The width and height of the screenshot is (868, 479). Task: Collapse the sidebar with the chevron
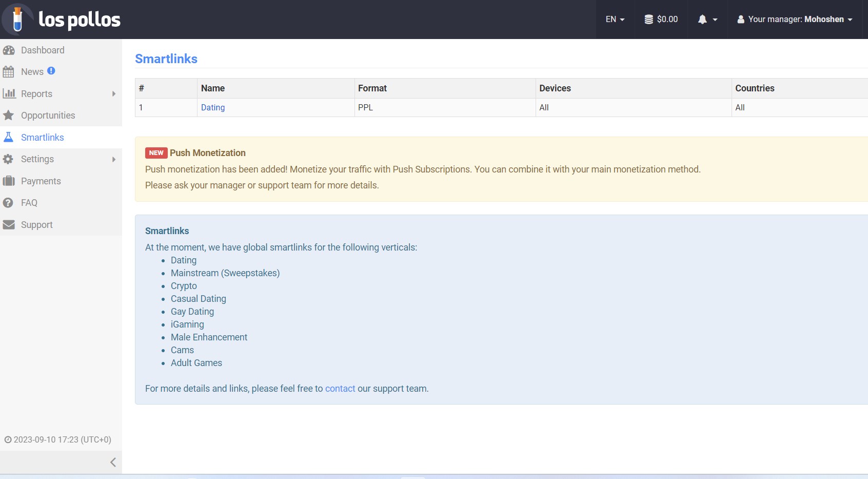point(113,462)
